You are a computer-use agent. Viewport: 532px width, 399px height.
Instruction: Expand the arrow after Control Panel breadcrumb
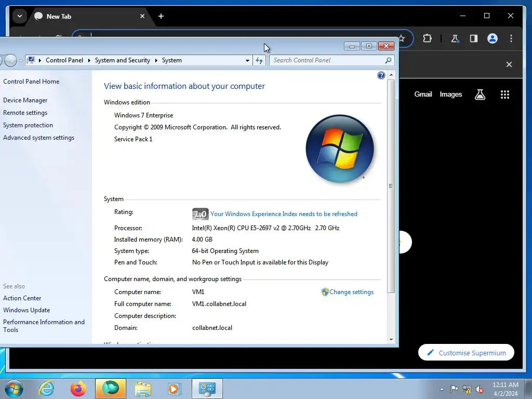pos(89,60)
